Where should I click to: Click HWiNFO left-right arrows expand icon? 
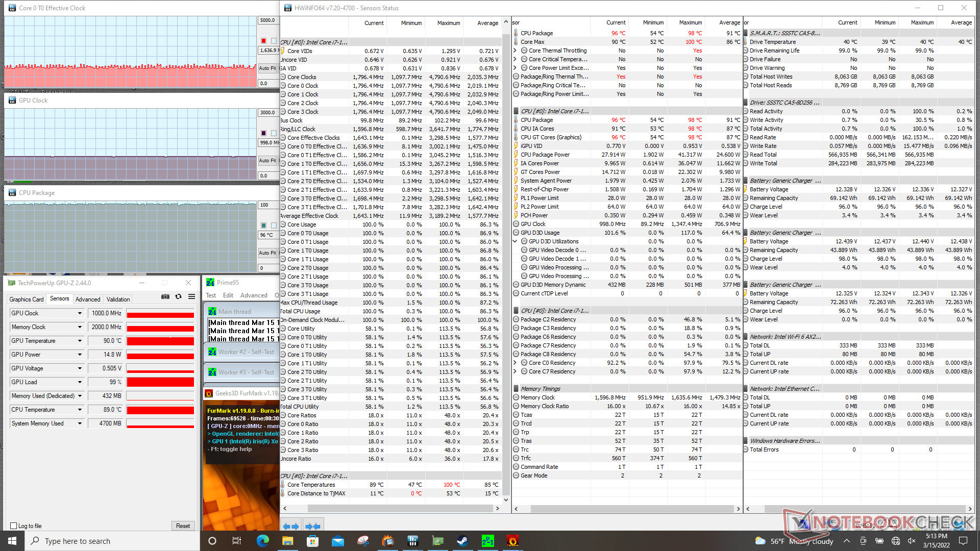tap(291, 526)
